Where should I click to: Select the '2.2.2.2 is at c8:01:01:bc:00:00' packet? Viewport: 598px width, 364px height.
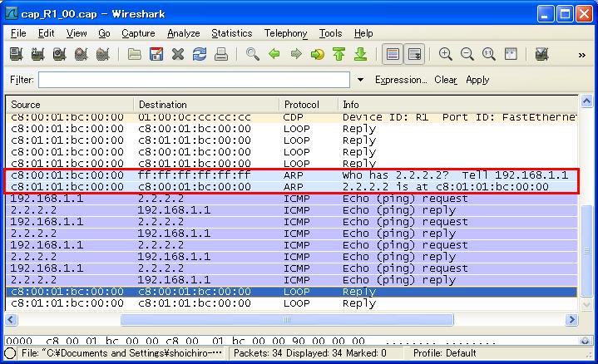coord(291,187)
